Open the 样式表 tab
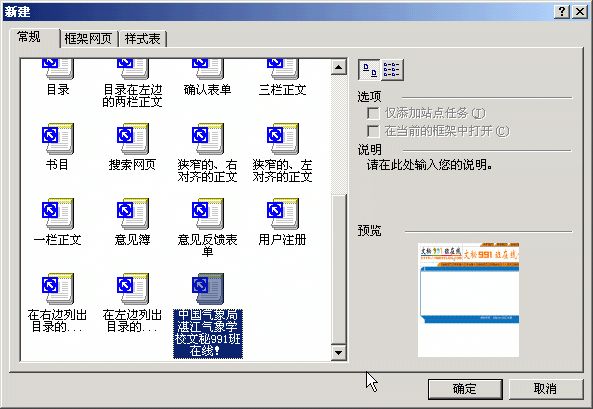Image resolution: width=593 pixels, height=409 pixels. (143, 39)
